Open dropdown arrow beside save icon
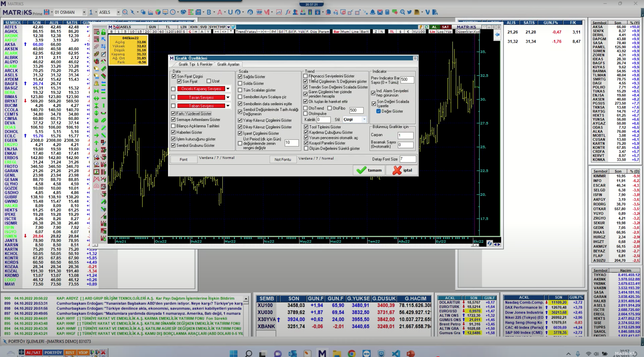 (x=52, y=12)
